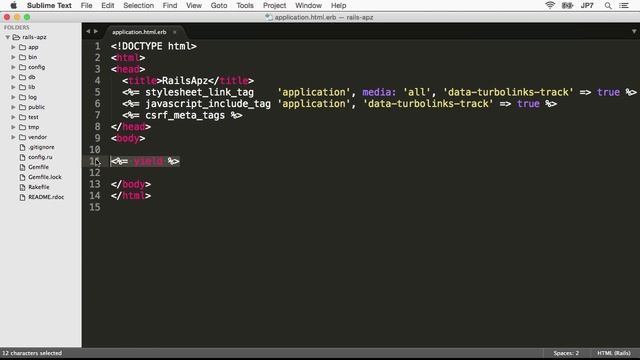Click the public folder icon
Screen dimensions: 640x360
pos(22,107)
